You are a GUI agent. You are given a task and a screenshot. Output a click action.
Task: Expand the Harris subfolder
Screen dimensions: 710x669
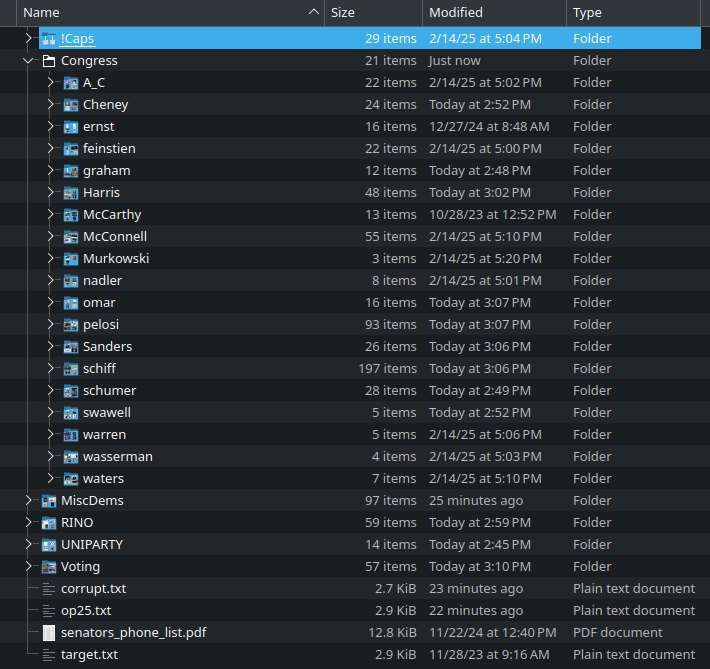(x=51, y=193)
